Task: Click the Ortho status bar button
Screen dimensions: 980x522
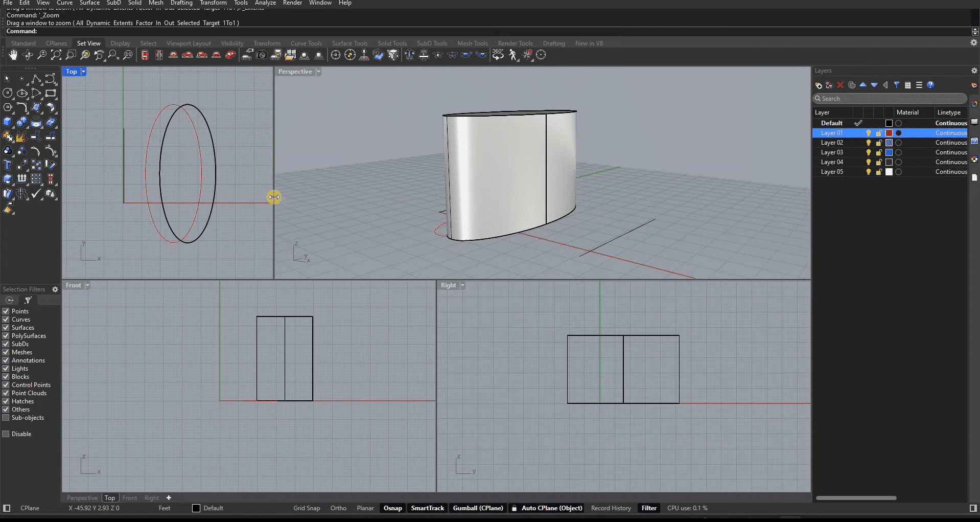Action: pyautogui.click(x=338, y=508)
